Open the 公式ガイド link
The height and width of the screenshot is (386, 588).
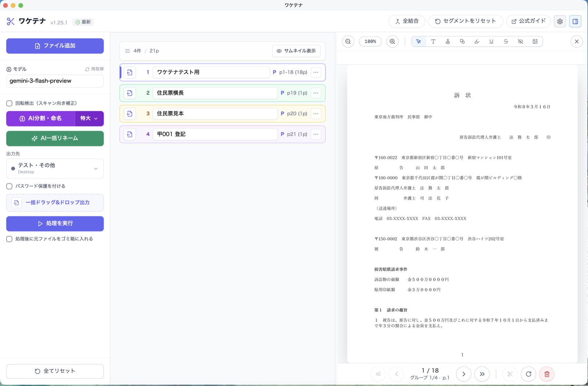pyautogui.click(x=528, y=21)
